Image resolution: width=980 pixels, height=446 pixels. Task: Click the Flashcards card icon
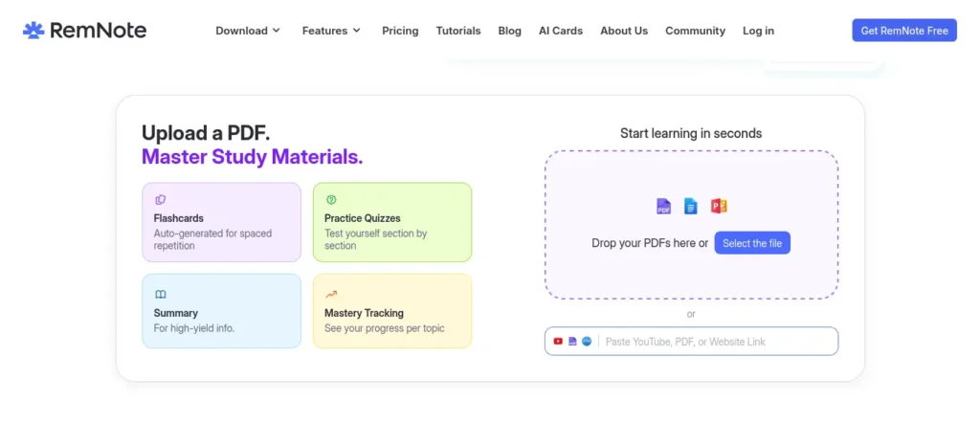161,200
